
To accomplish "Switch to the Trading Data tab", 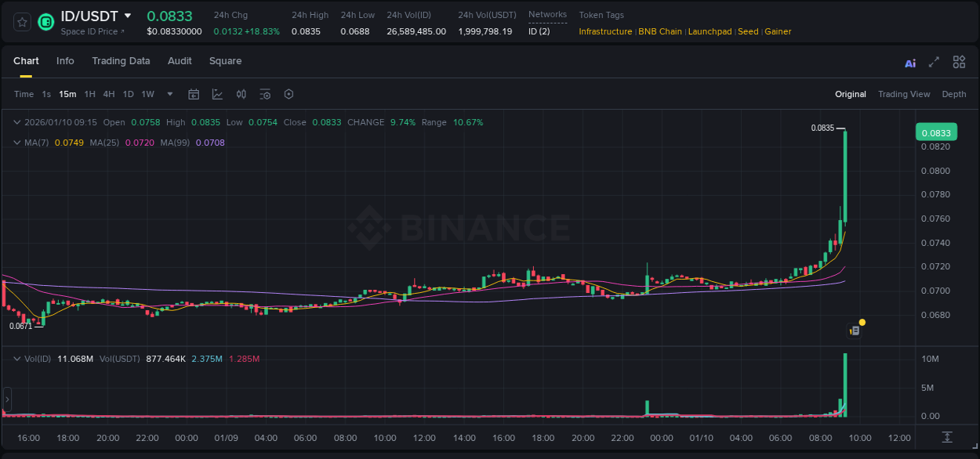I will 121,61.
